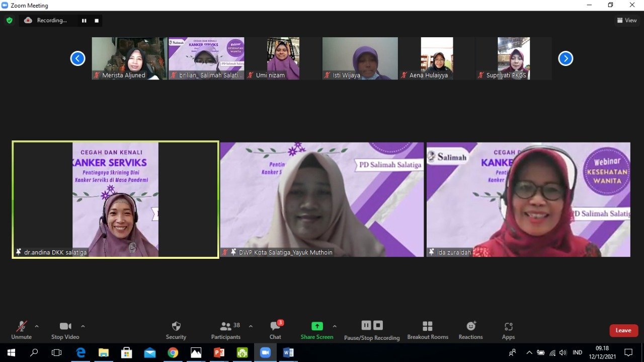This screenshot has width=644, height=362.
Task: Select Aena Hulaiyya's video thumbnail
Action: pos(437,58)
